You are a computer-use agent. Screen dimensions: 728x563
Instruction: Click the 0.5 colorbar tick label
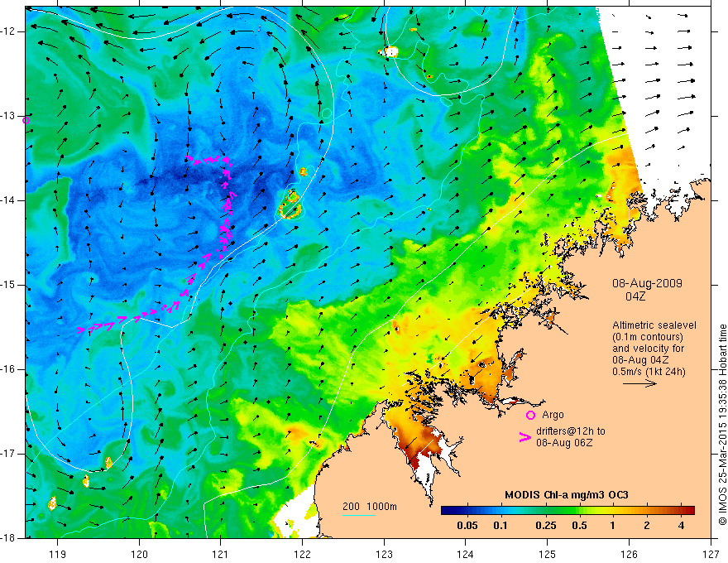579,526
